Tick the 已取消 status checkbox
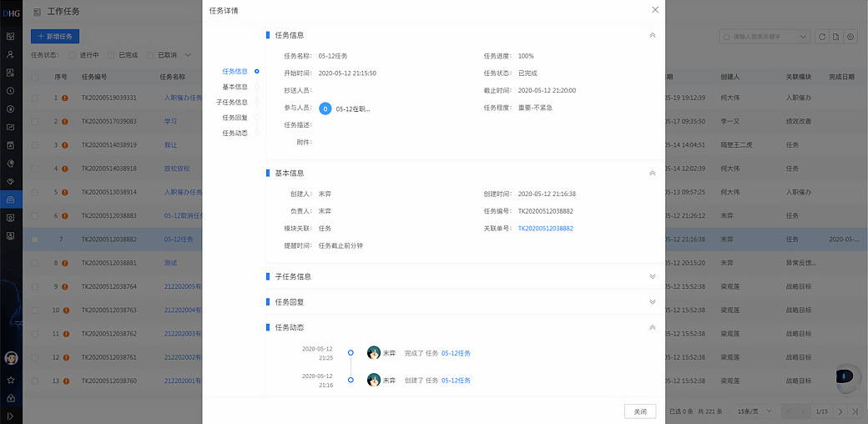 [x=150, y=55]
